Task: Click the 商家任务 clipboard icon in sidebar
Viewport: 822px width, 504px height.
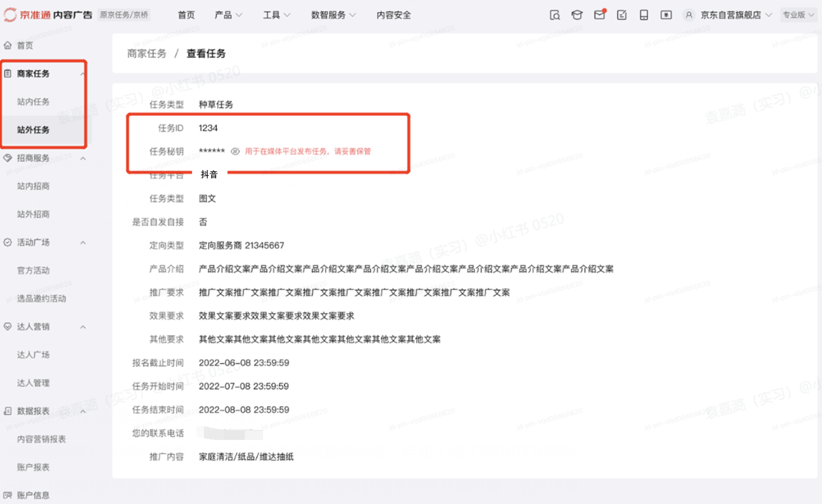Action: click(8, 74)
